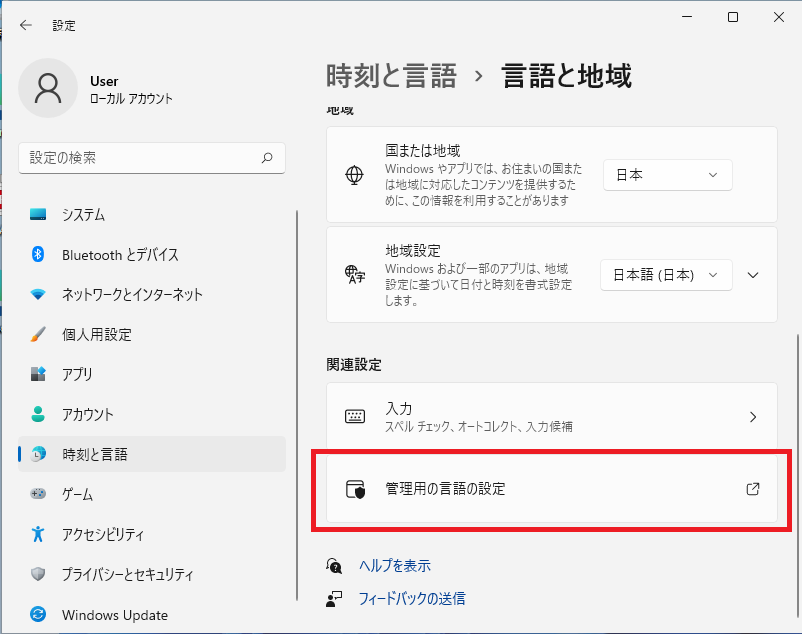Select ゲーム in the sidebar
The width and height of the screenshot is (802, 634).
coord(152,494)
